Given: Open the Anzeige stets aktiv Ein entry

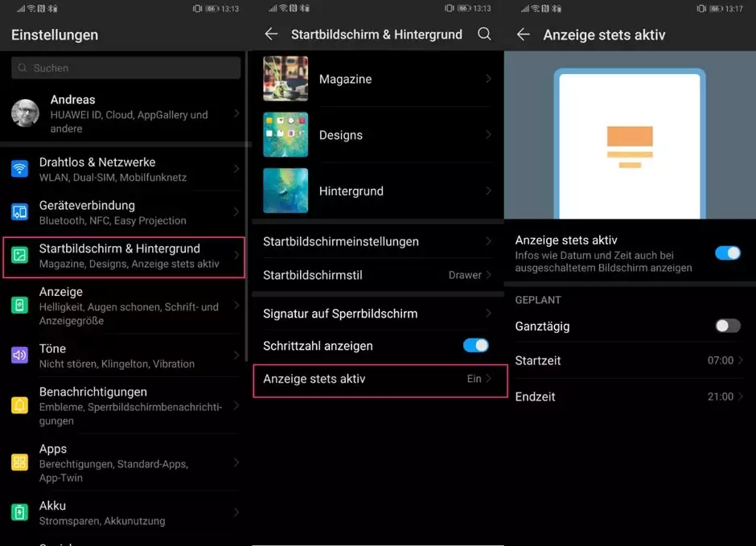Looking at the screenshot, I should click(379, 379).
